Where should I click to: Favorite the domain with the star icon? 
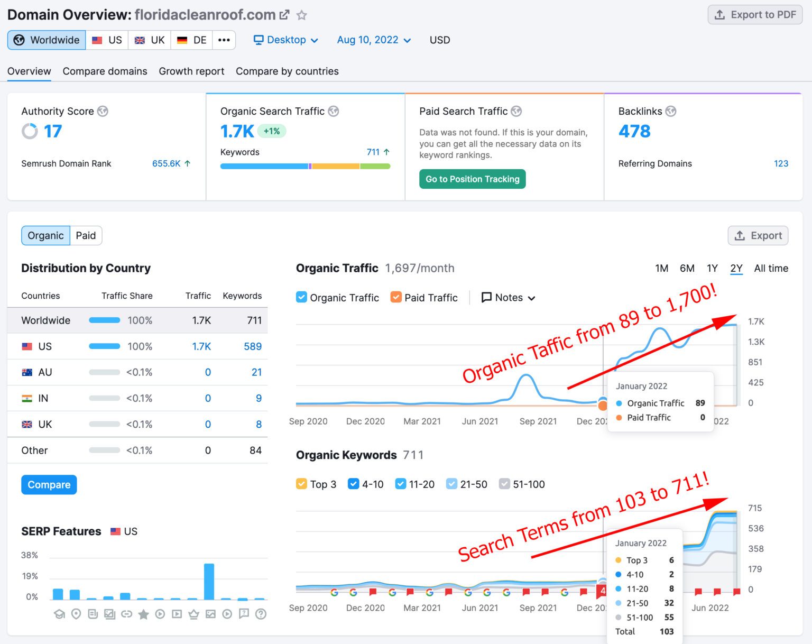302,15
